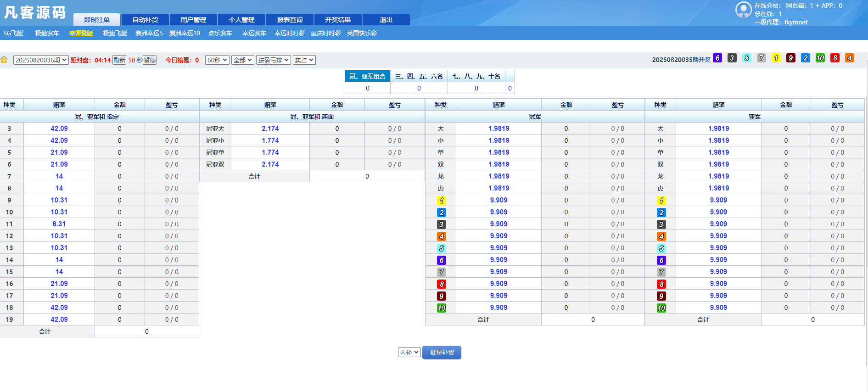
Task: Click dark red ball 9 in 冠军 table
Action: coord(441,296)
